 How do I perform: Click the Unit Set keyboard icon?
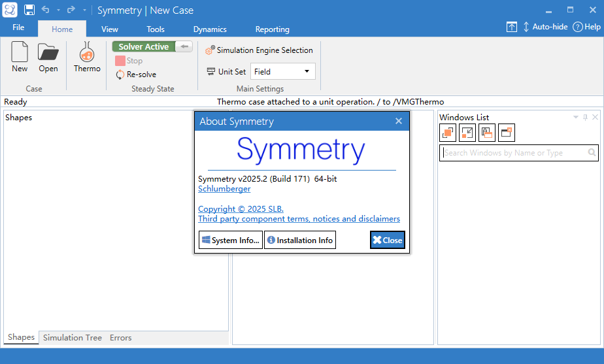(x=210, y=71)
